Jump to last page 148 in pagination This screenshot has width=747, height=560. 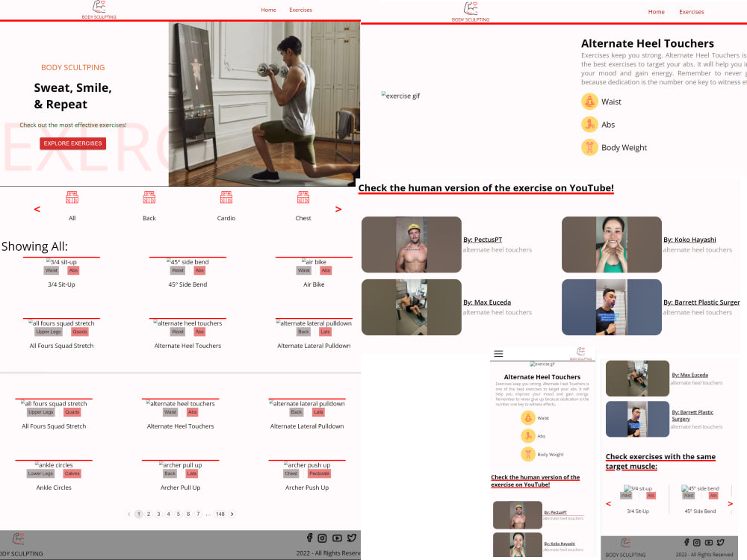(x=220, y=514)
